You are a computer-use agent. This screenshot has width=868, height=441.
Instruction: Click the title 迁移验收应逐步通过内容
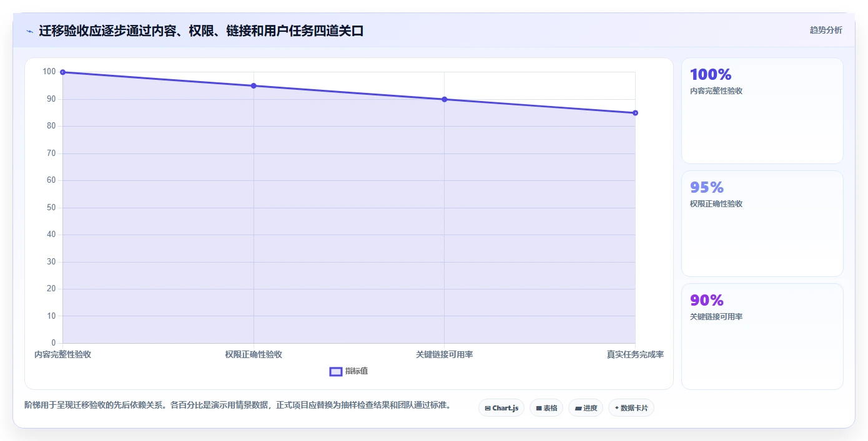coord(201,31)
